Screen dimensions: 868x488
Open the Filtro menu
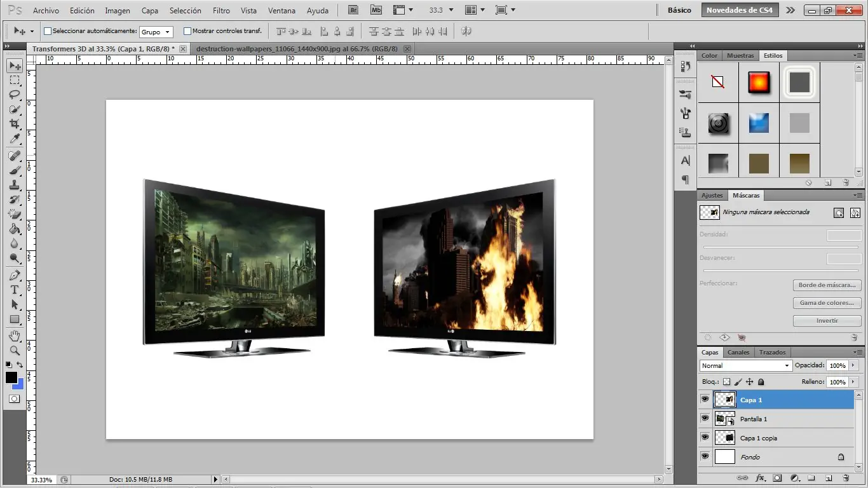coord(222,11)
